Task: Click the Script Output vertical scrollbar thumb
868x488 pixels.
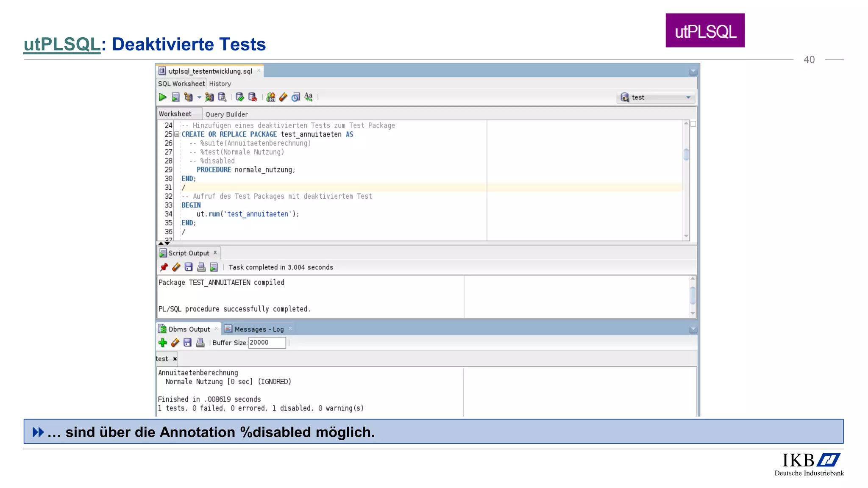Action: [x=693, y=295]
